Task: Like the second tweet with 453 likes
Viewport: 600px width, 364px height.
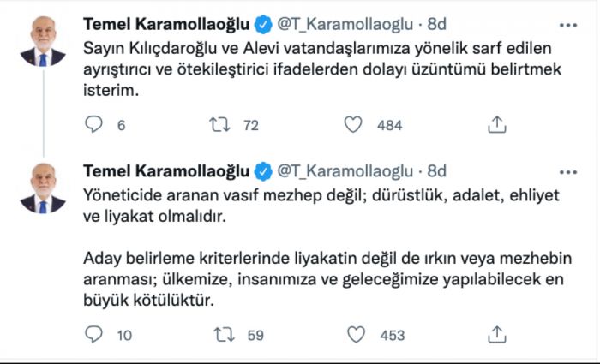Action: (353, 334)
